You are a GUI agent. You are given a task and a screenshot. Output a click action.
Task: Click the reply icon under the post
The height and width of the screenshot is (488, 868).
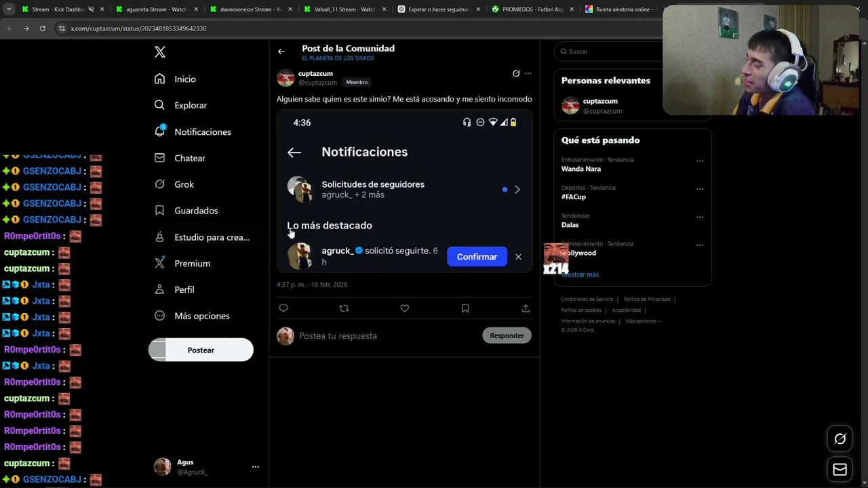click(x=283, y=308)
